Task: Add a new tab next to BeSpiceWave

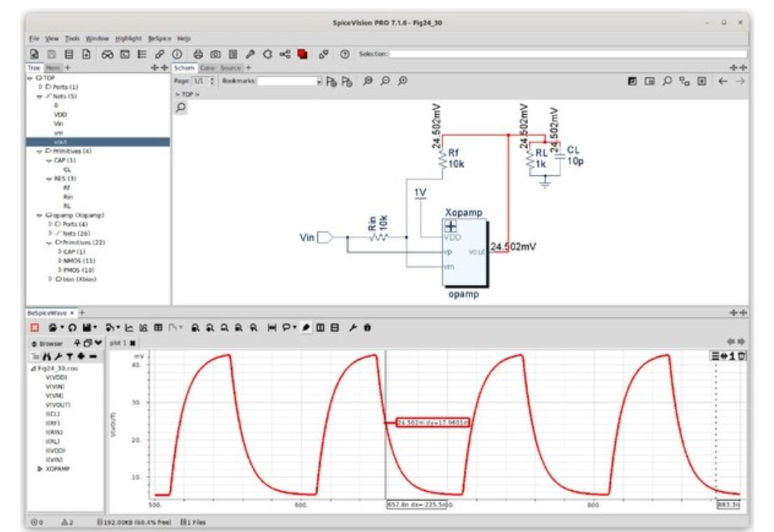Action: coord(83,313)
